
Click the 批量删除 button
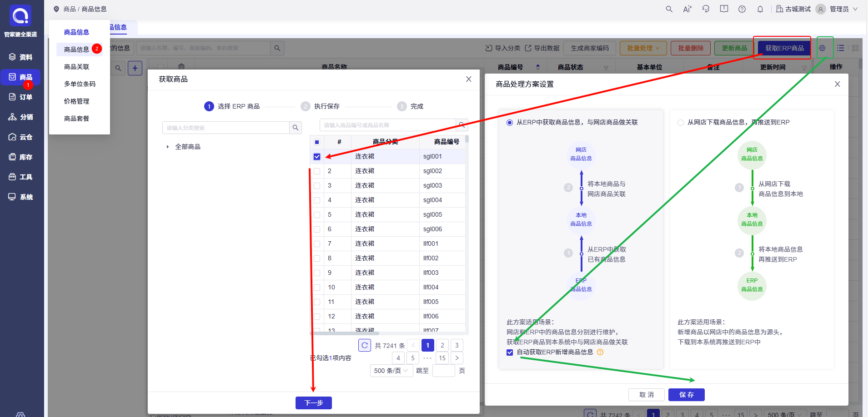[691, 48]
